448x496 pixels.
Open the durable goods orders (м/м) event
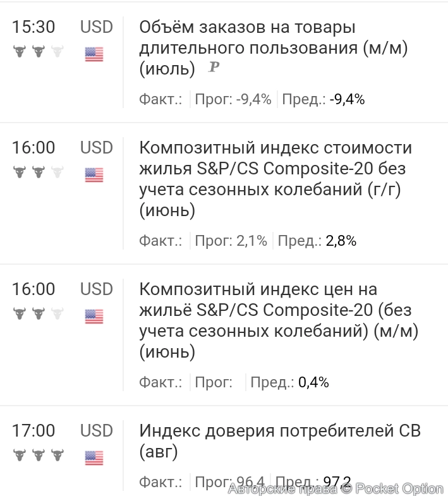(273, 48)
